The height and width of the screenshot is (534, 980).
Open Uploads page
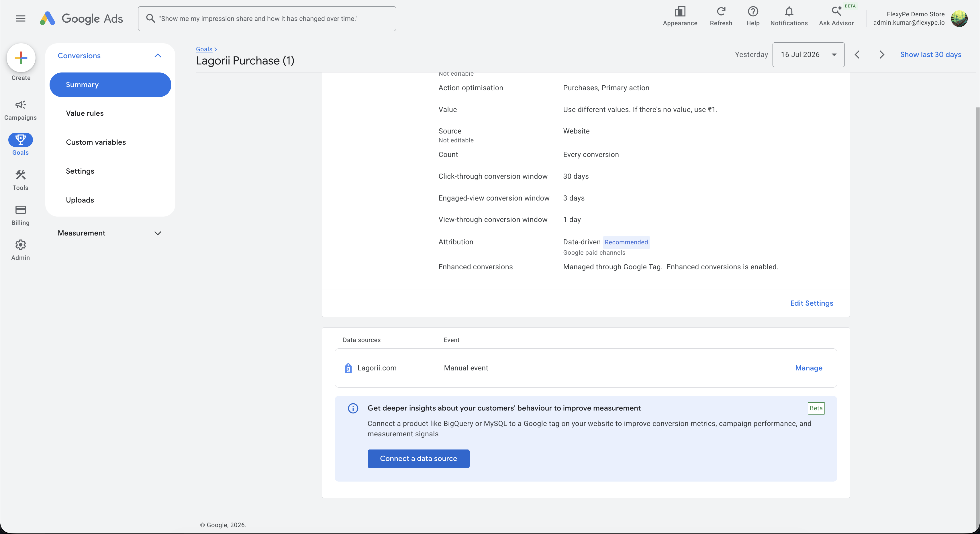click(80, 200)
